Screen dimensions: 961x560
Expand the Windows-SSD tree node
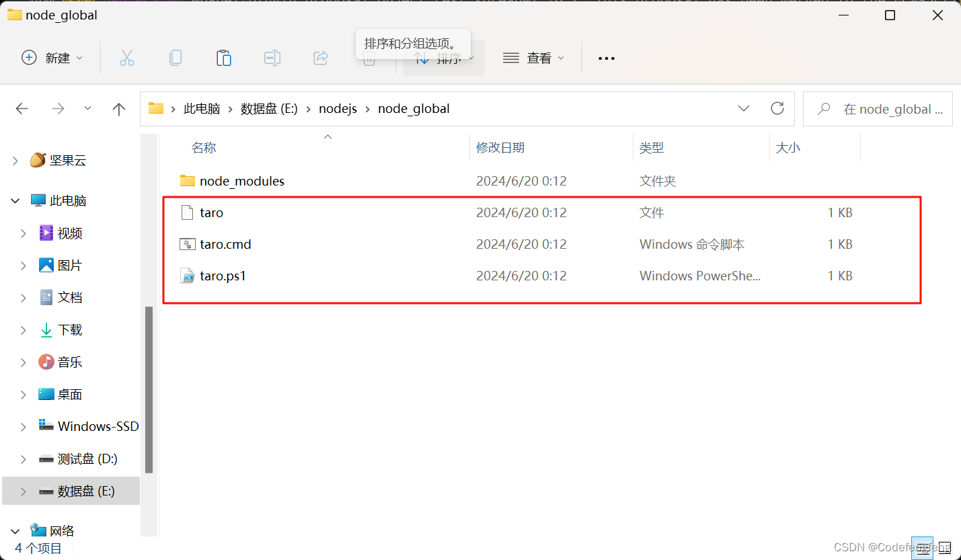coord(24,427)
